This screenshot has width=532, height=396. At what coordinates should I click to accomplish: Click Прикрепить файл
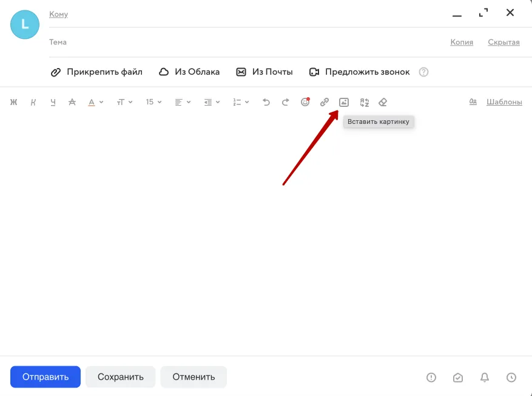click(96, 72)
